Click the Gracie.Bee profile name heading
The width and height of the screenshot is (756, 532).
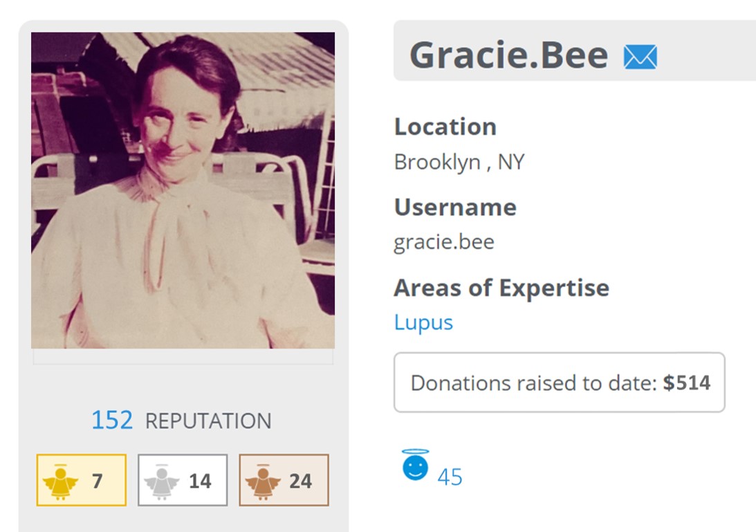tap(508, 55)
